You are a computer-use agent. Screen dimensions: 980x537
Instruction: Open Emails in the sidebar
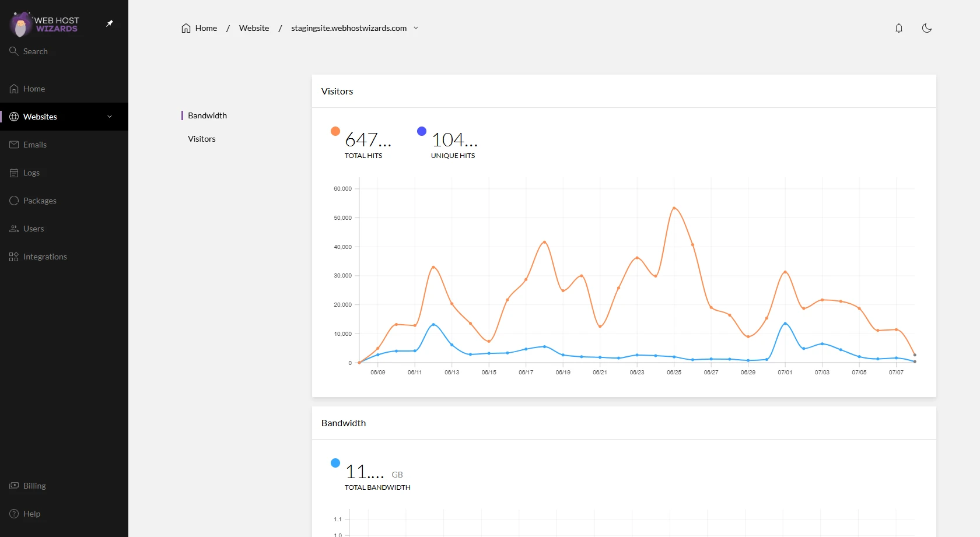pyautogui.click(x=64, y=145)
